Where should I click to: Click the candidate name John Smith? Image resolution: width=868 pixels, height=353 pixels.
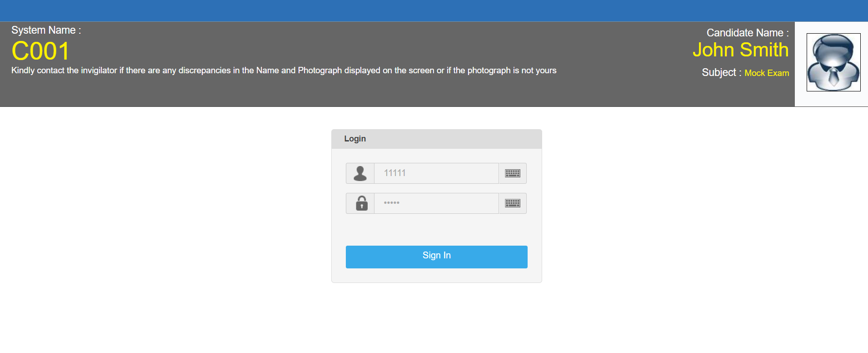point(740,50)
